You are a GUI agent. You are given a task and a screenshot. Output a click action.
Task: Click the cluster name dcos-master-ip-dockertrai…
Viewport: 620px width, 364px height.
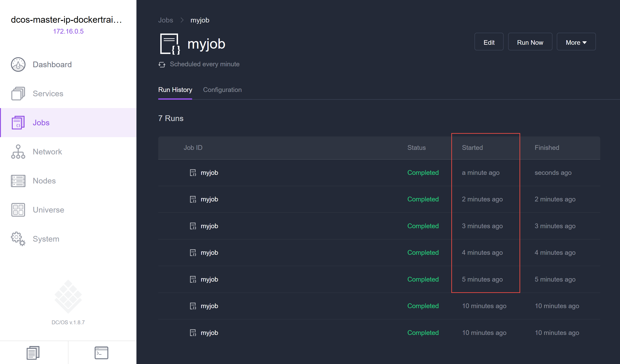(66, 20)
